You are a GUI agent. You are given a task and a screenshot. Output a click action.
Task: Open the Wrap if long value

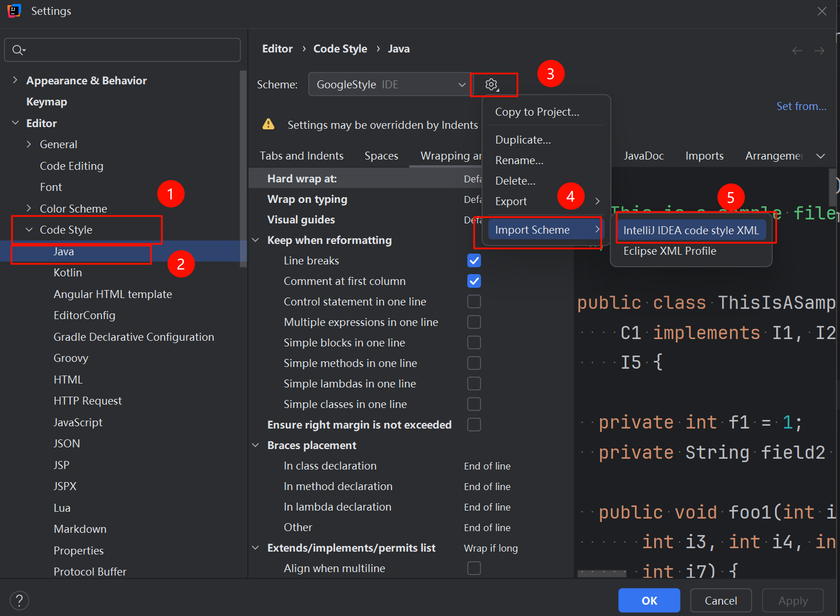491,548
